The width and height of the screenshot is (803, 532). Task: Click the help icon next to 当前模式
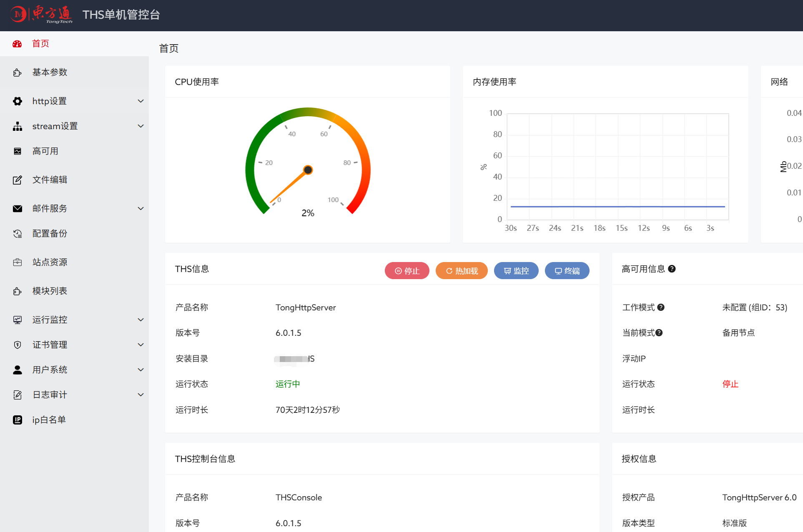[x=659, y=333]
